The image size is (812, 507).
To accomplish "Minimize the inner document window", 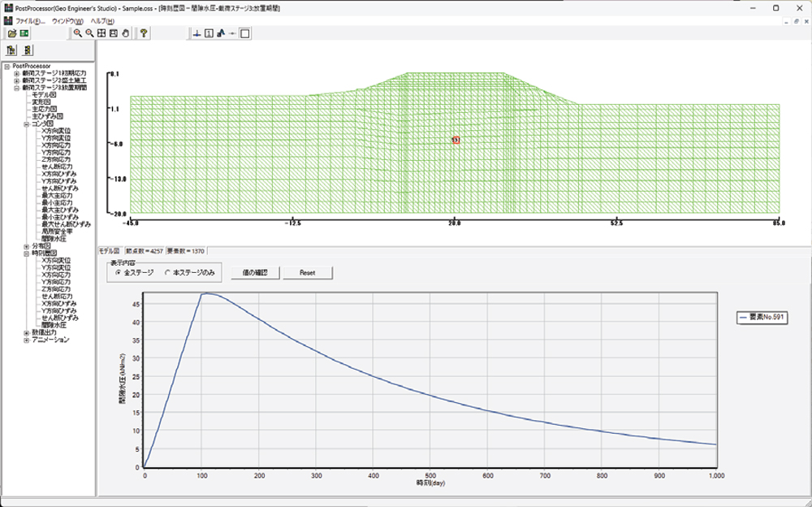I will pos(787,21).
